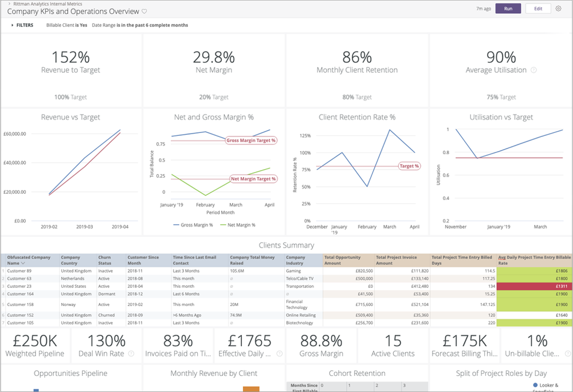The image size is (573, 392).
Task: Click the info icon on Deal Win Rate tile
Action: (131, 354)
